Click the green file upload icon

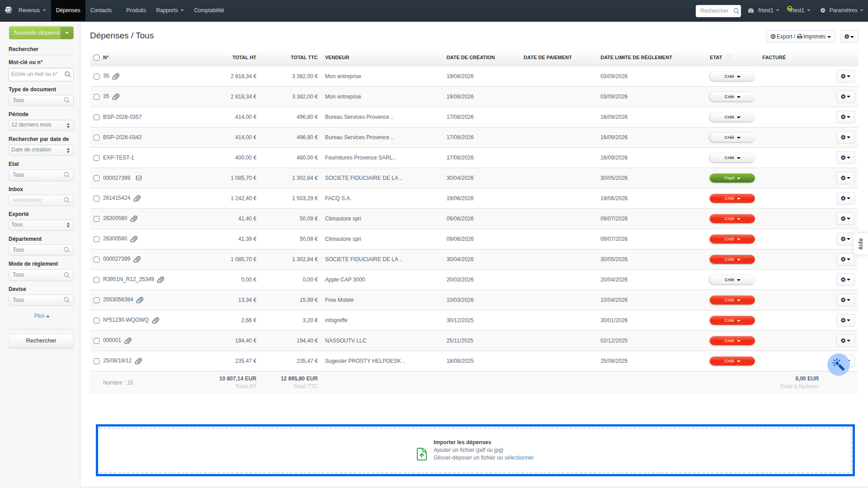point(421,454)
